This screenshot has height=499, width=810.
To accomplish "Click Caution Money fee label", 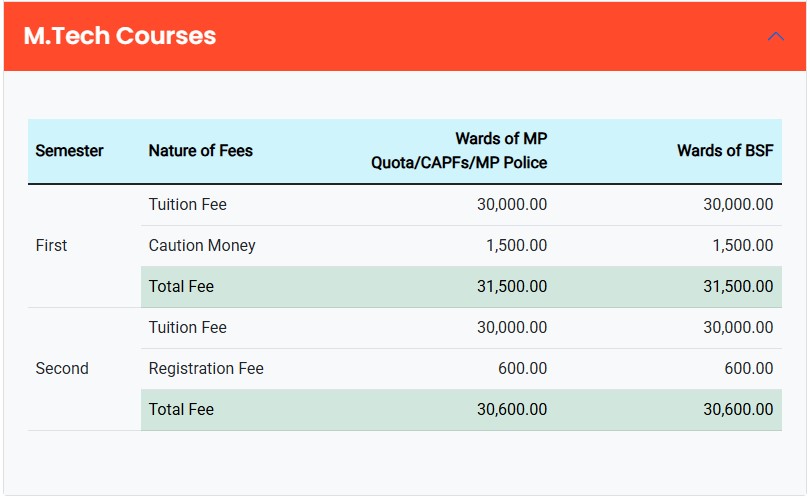I will coord(202,246).
